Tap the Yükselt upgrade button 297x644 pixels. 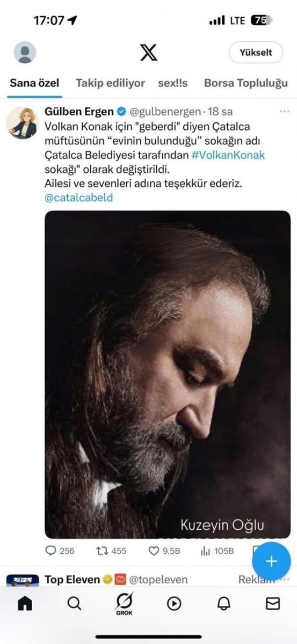(256, 53)
